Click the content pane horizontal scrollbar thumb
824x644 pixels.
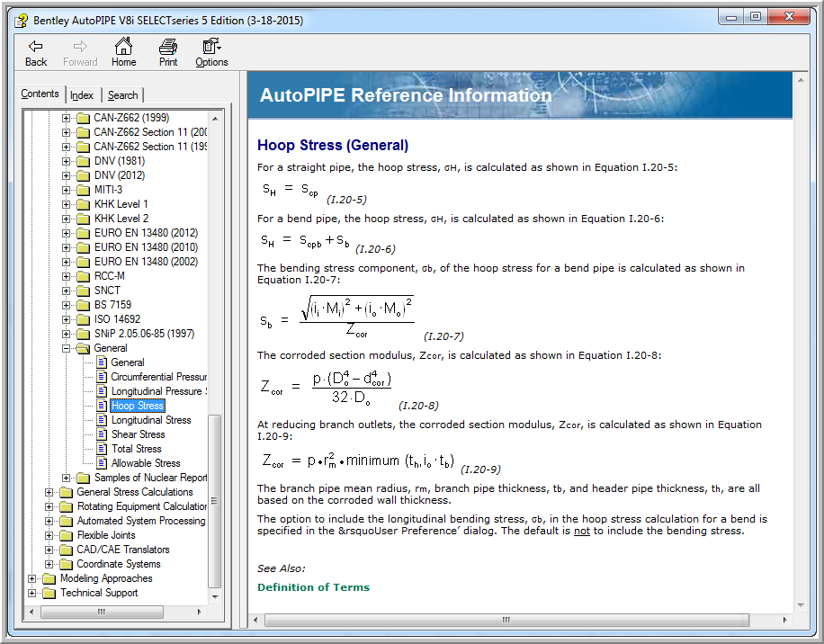506,620
